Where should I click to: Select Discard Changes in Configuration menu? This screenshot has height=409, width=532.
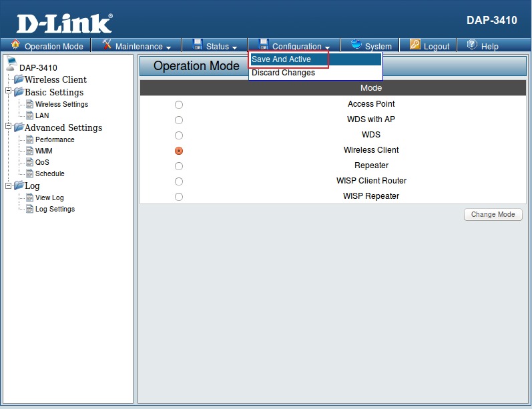coord(283,73)
